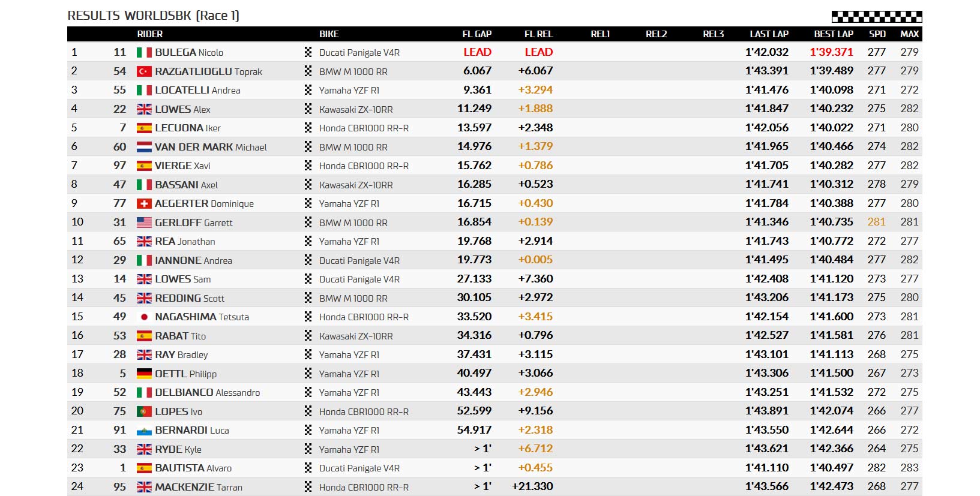Viewport: 980px width, 496px height.
Task: Select Alex Lowes' bike Kawasaki ZX-10RR
Action: 356,109
